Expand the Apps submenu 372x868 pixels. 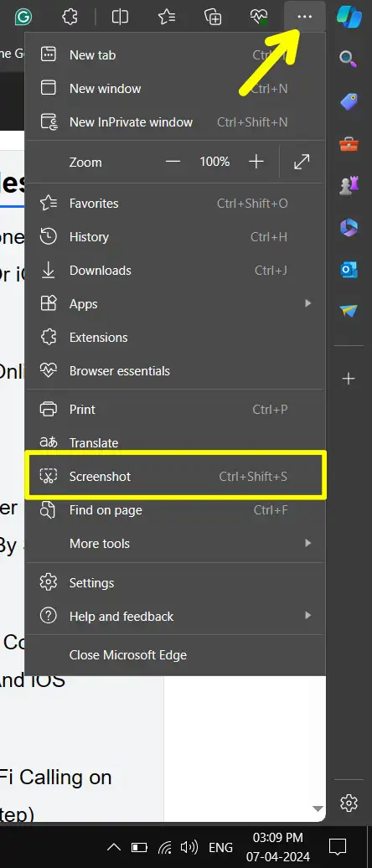pos(175,304)
